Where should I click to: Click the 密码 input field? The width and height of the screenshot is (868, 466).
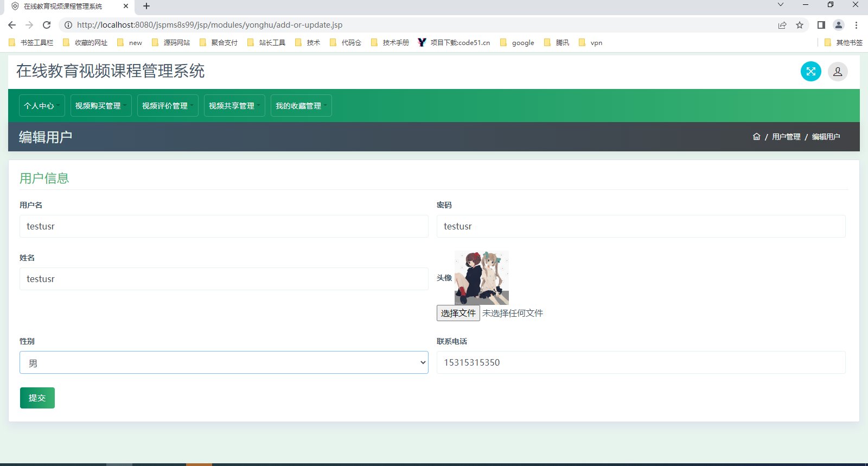[x=641, y=226]
